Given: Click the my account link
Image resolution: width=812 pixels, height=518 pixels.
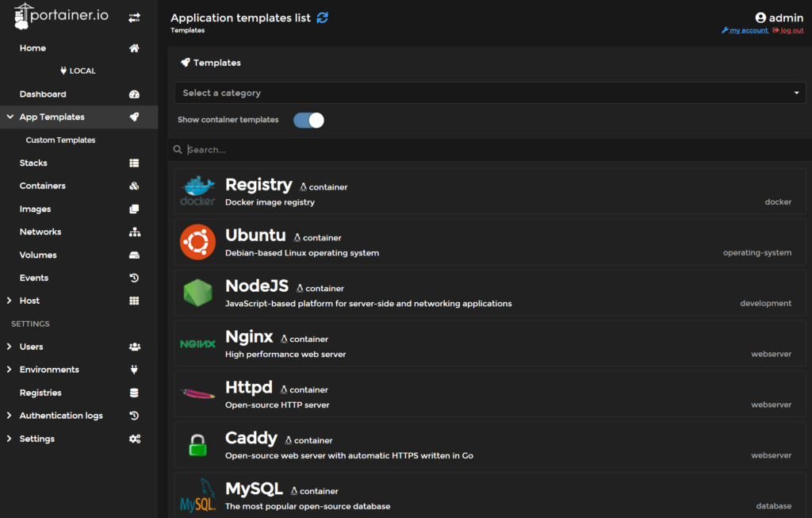Looking at the screenshot, I should coord(745,31).
